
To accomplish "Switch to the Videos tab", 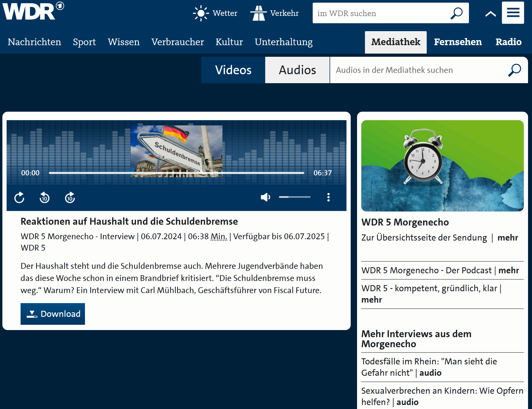I will tap(233, 70).
